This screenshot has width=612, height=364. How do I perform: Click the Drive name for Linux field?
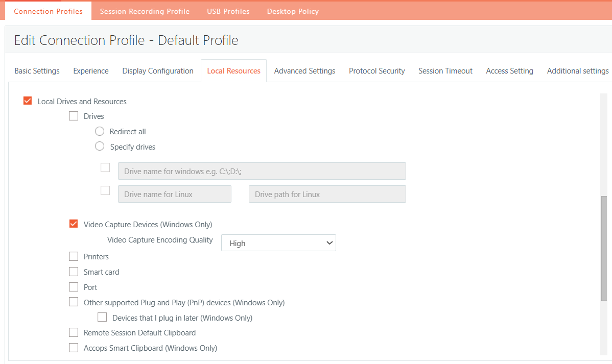[174, 194]
